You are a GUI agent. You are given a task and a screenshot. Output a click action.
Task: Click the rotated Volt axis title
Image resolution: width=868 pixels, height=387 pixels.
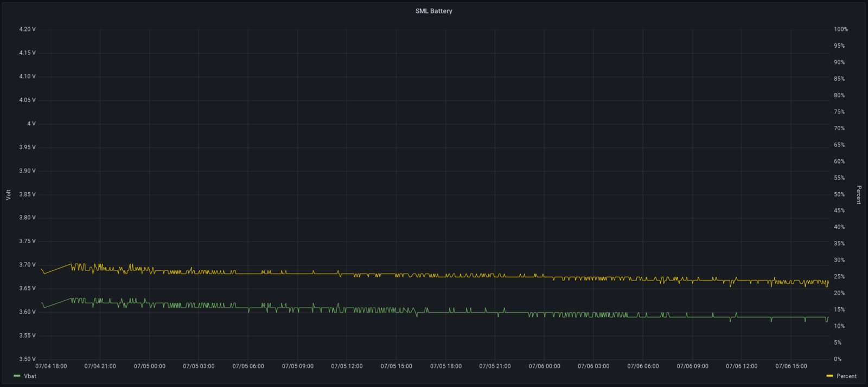point(9,194)
